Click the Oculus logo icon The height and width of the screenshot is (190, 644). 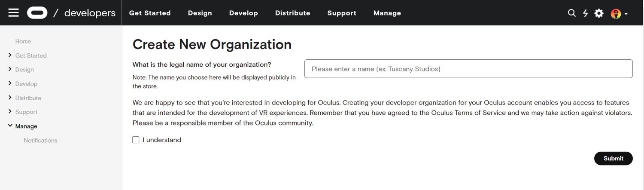[37, 13]
